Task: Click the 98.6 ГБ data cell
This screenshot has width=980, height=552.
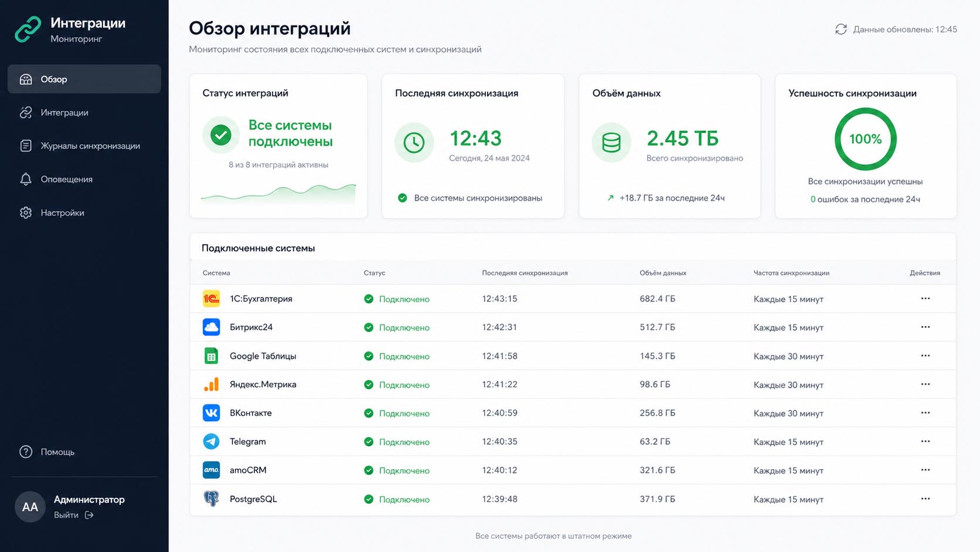Action: coord(655,384)
